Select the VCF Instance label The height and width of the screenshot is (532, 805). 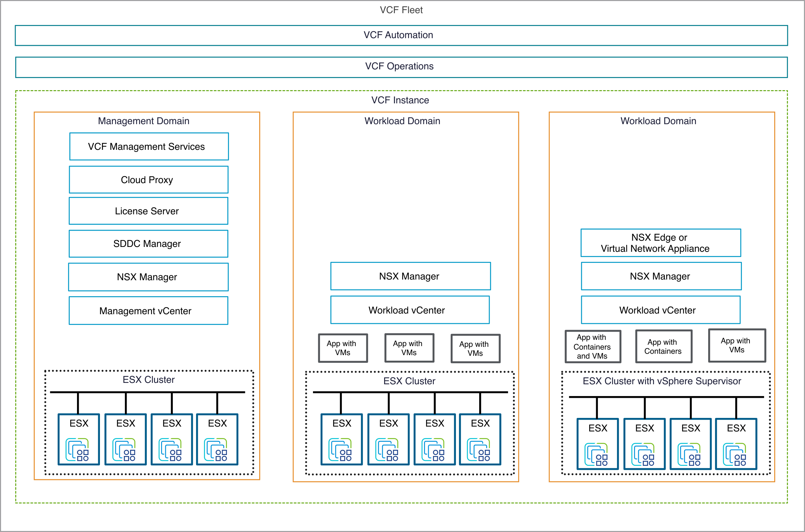[400, 100]
